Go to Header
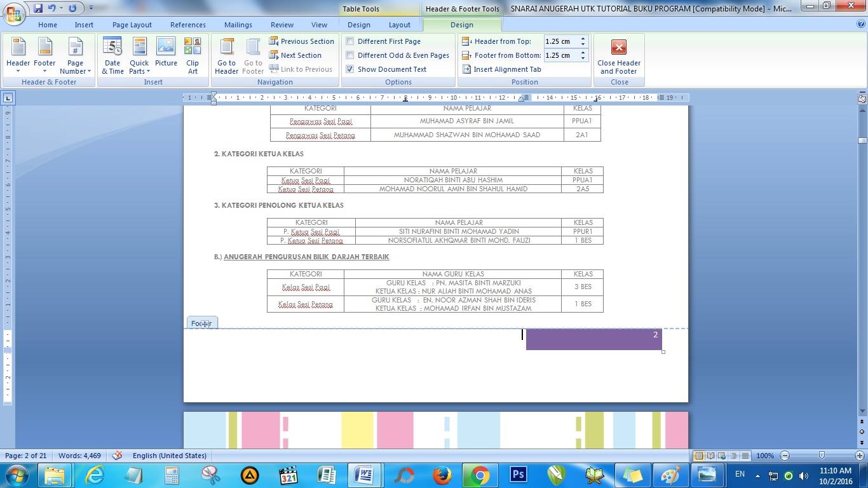This screenshot has width=868, height=488. (x=226, y=56)
